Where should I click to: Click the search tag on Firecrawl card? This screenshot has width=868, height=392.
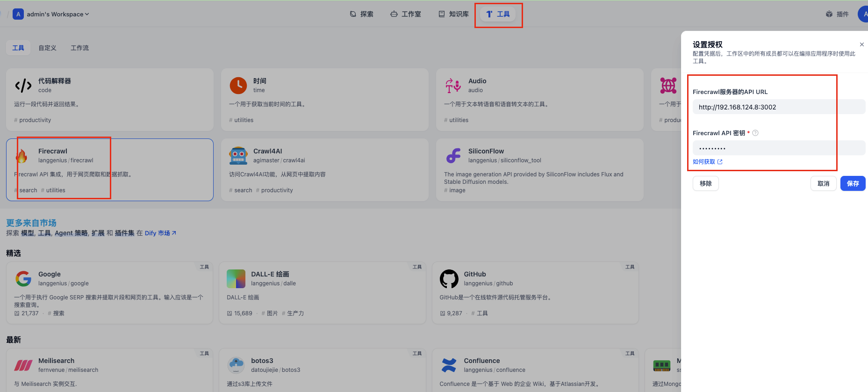pyautogui.click(x=26, y=190)
